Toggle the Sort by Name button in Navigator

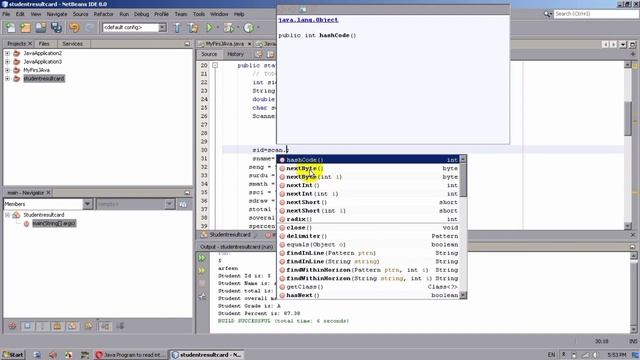coord(104,326)
